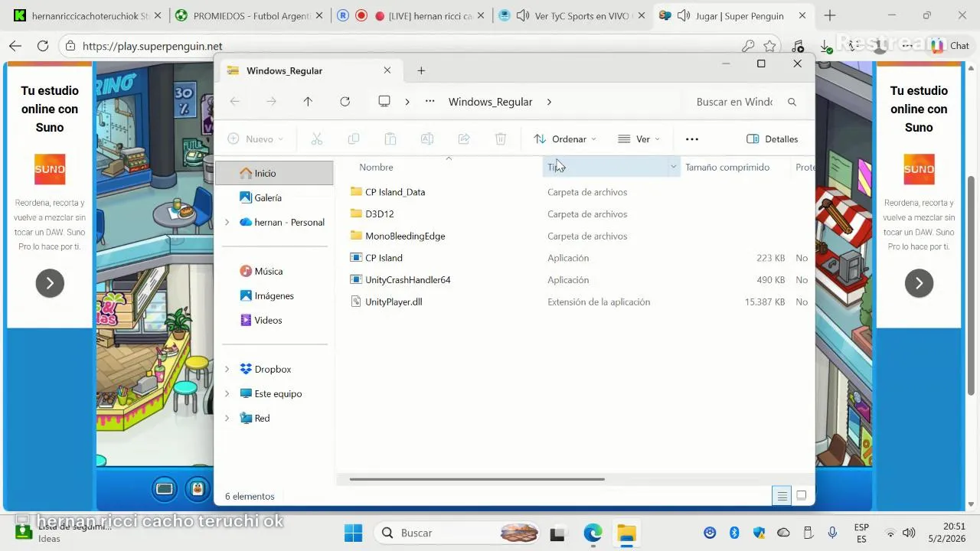This screenshot has width=980, height=551.
Task: Click the three-dots more options icon
Action: click(692, 139)
